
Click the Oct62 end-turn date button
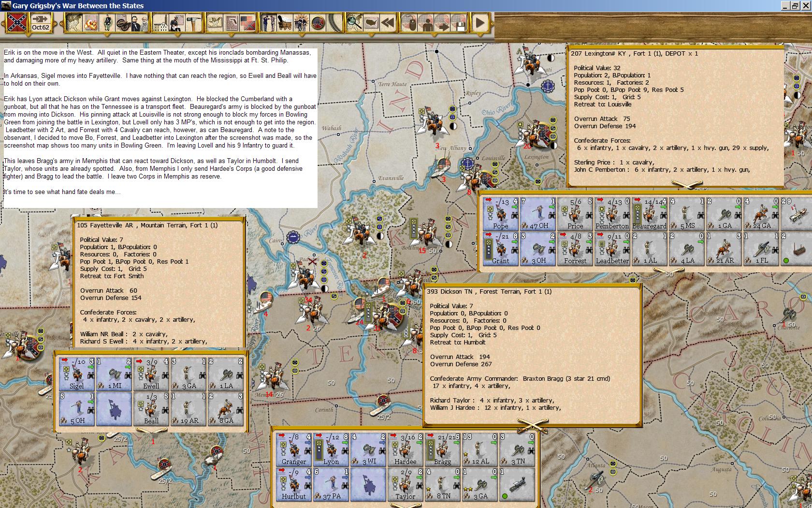click(41, 22)
